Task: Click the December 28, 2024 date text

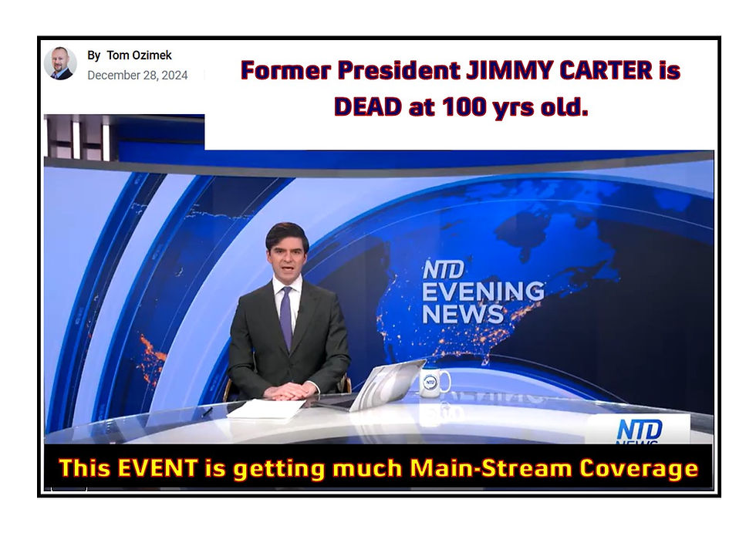Action: (x=137, y=75)
